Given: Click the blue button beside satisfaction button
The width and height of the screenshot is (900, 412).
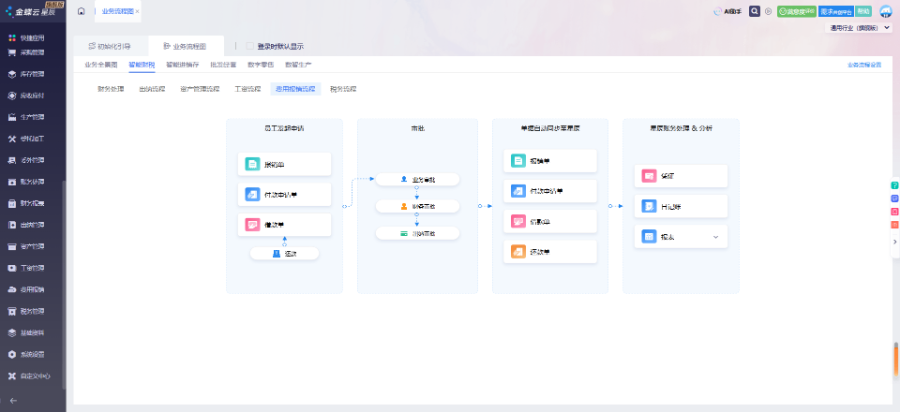Looking at the screenshot, I should tap(836, 11).
